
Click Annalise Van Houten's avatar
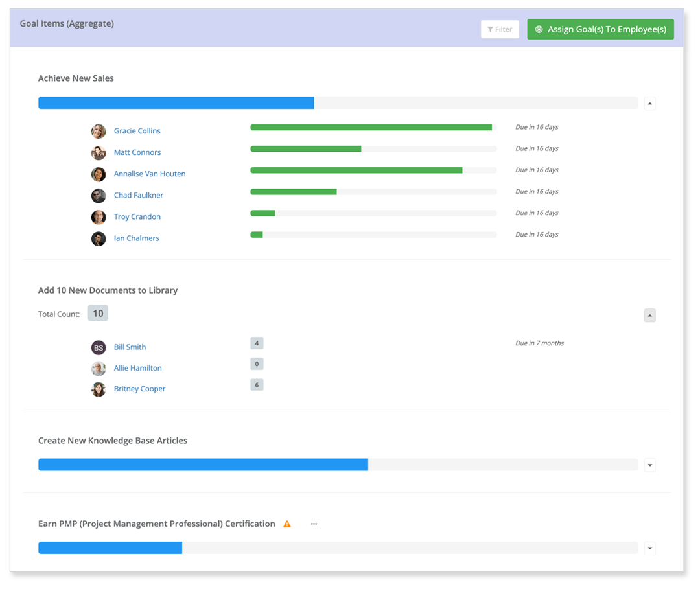pyautogui.click(x=99, y=174)
